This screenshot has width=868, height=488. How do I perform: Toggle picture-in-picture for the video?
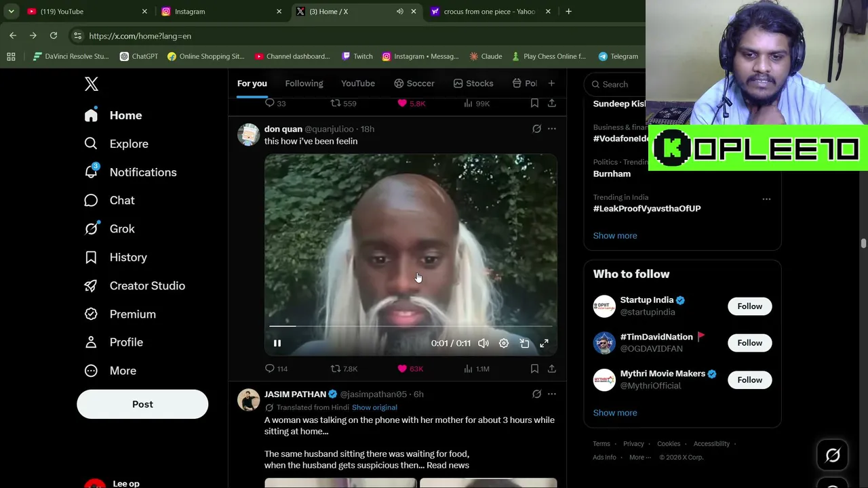[524, 344]
